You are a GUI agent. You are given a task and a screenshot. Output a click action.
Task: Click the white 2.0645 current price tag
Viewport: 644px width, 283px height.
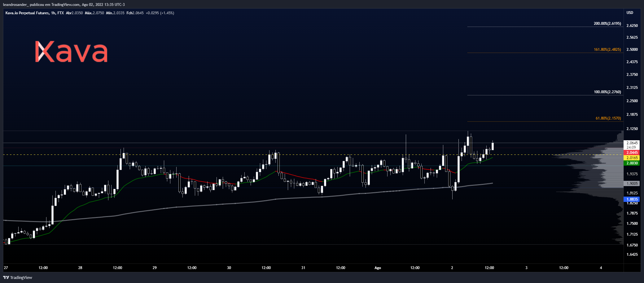pyautogui.click(x=632, y=143)
